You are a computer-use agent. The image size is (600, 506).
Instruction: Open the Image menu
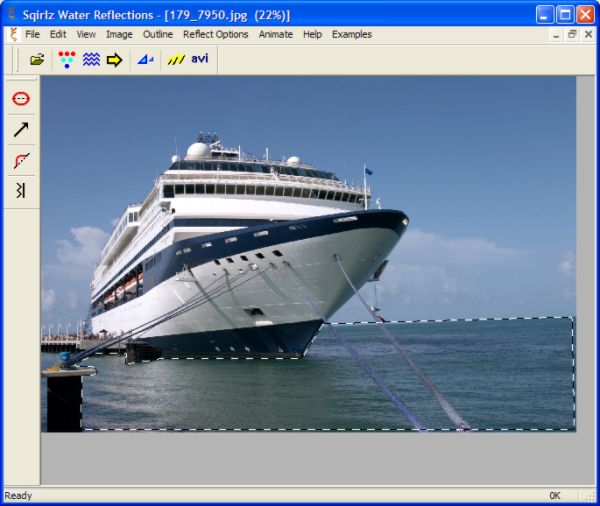pos(119,34)
